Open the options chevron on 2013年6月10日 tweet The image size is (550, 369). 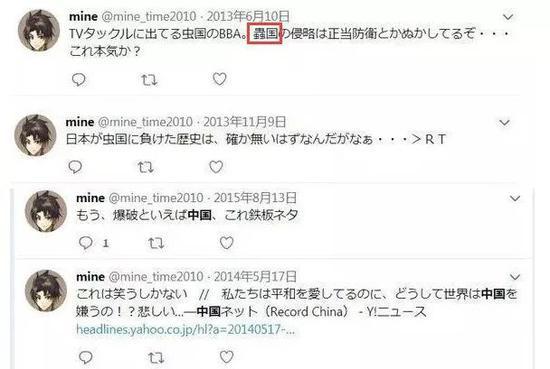(x=508, y=17)
